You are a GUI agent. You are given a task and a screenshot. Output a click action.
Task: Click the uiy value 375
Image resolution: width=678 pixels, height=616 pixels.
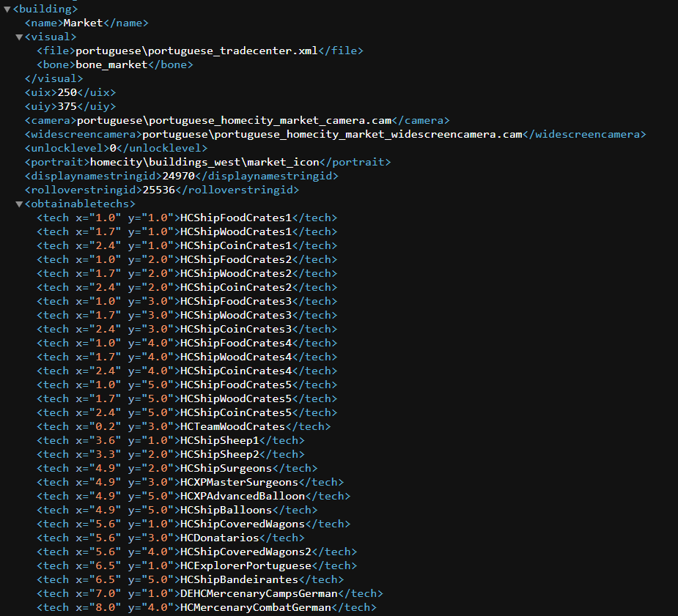tap(67, 106)
